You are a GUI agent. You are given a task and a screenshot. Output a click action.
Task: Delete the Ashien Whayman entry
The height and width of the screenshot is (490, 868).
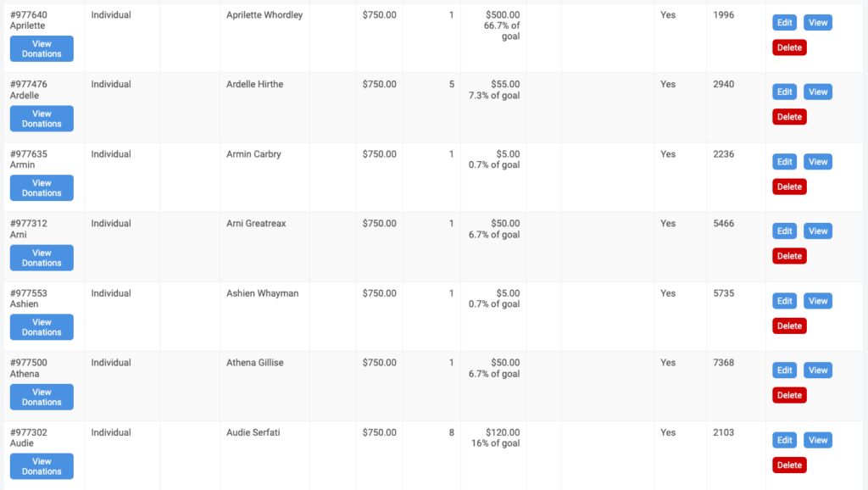click(x=789, y=326)
